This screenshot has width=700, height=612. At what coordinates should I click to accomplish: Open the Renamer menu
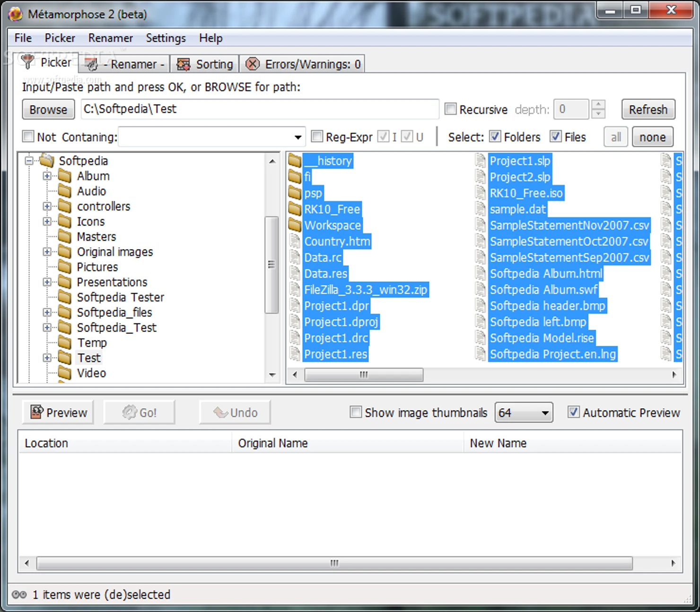pyautogui.click(x=110, y=38)
